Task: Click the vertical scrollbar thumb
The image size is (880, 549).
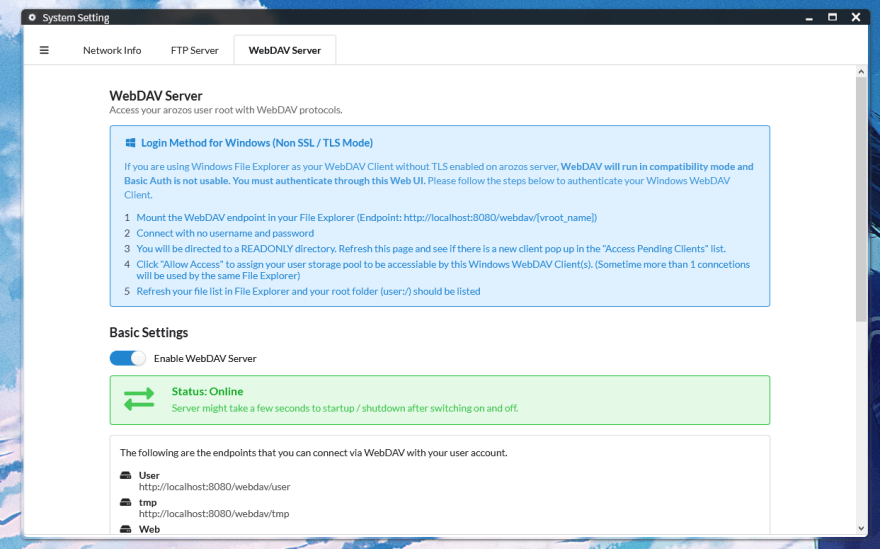Action: click(x=861, y=199)
